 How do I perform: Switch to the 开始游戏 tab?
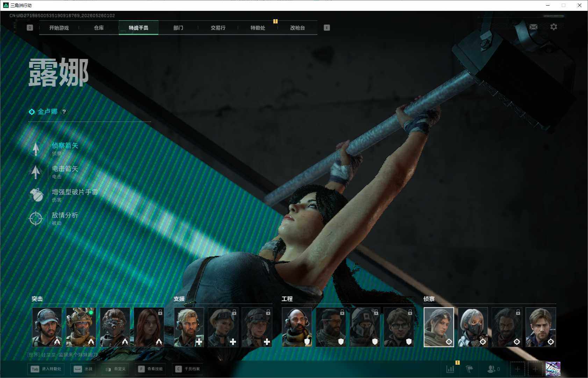[59, 28]
